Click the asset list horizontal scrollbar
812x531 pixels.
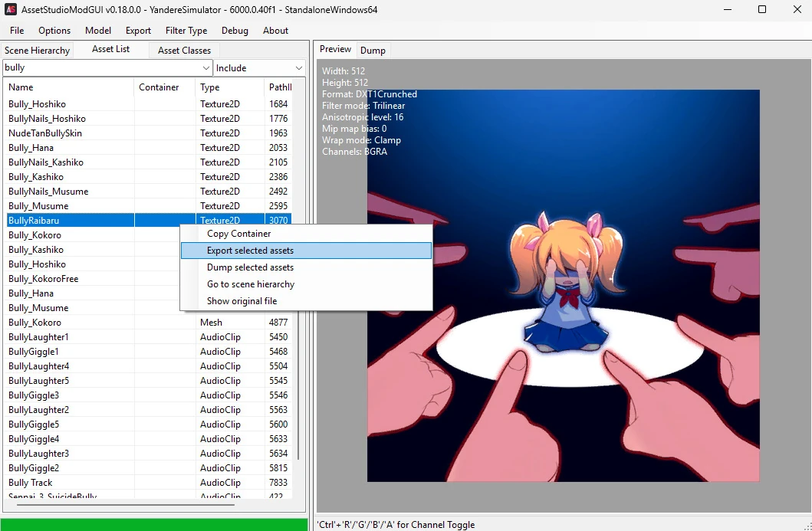125,503
